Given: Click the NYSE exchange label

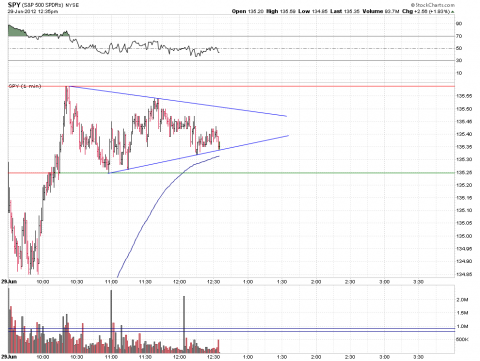Looking at the screenshot, I should (x=72, y=5).
